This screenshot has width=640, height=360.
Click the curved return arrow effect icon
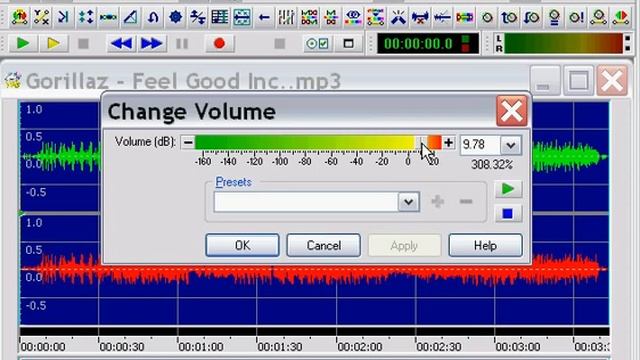(x=153, y=17)
